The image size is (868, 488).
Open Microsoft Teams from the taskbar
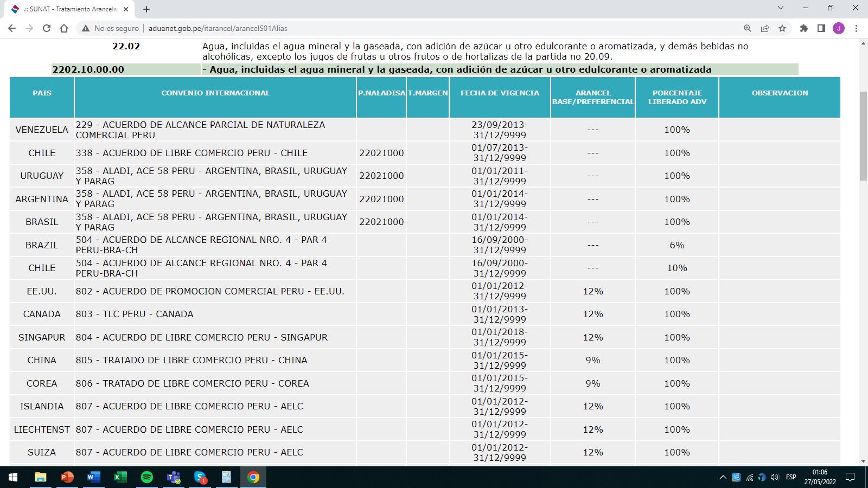pyautogui.click(x=174, y=477)
